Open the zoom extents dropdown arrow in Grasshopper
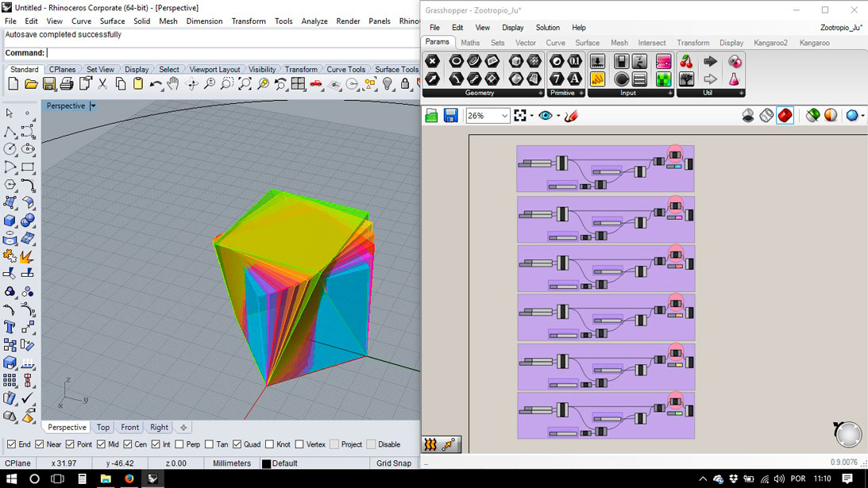 pyautogui.click(x=532, y=116)
